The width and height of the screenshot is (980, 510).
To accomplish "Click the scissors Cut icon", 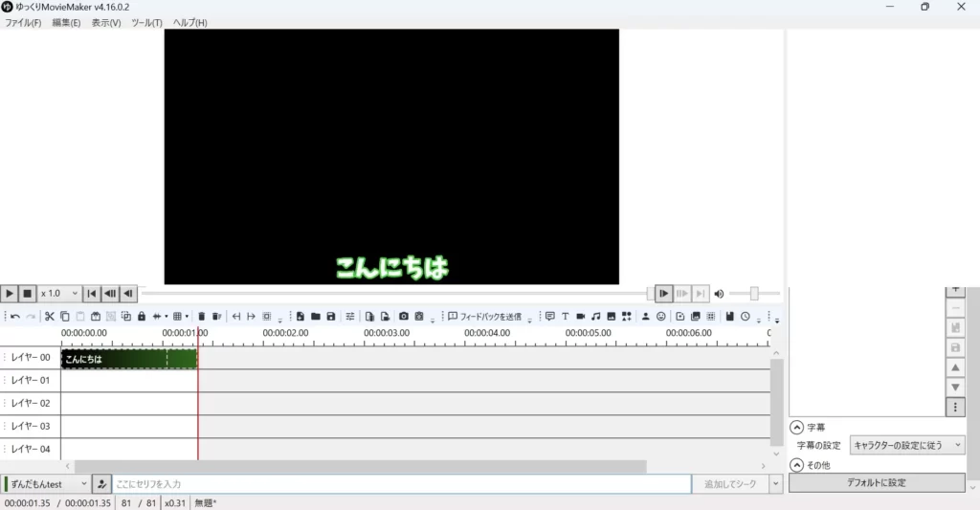I will pyautogui.click(x=50, y=317).
